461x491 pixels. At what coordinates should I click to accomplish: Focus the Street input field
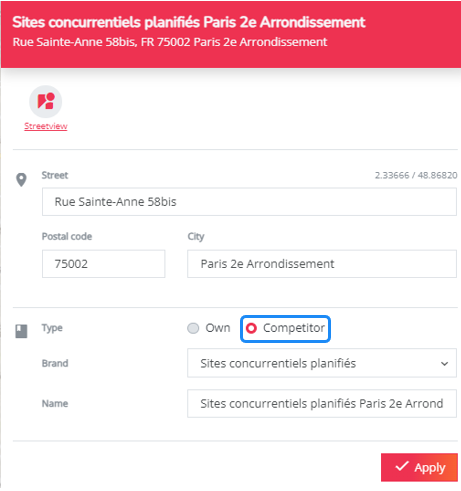click(x=249, y=202)
